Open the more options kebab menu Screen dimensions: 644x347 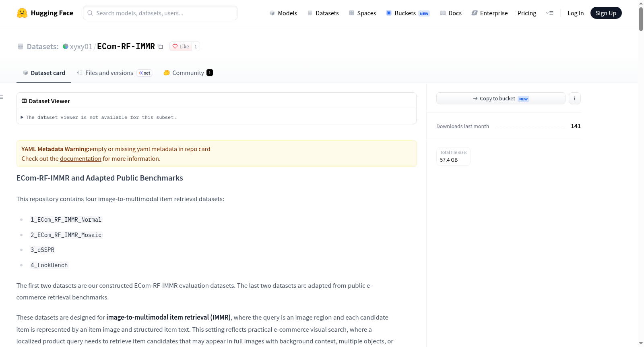coord(575,98)
